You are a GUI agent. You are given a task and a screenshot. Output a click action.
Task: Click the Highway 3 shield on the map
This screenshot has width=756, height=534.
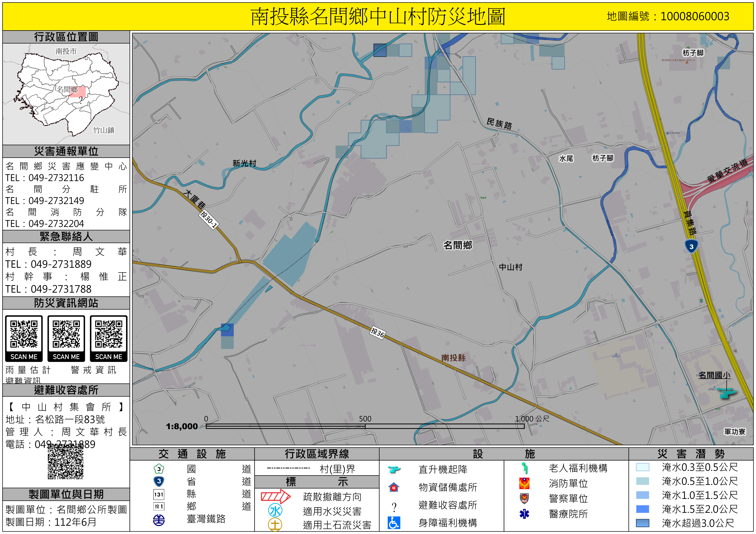click(691, 246)
